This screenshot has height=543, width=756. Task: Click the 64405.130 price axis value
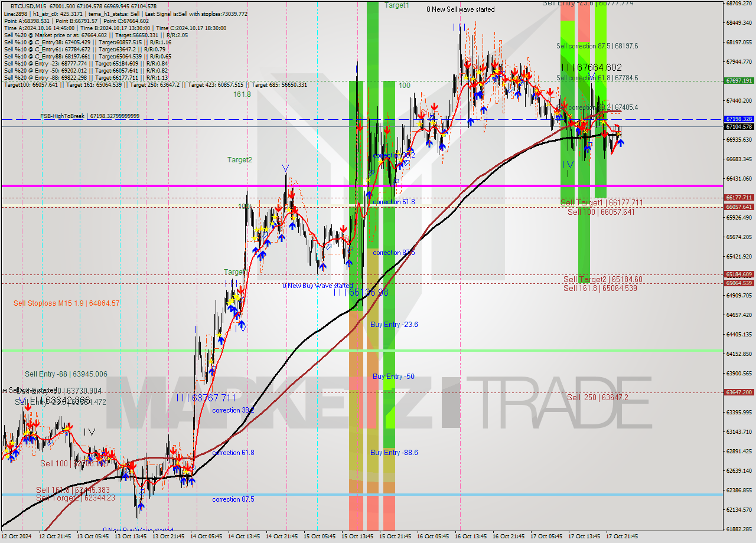pos(739,334)
